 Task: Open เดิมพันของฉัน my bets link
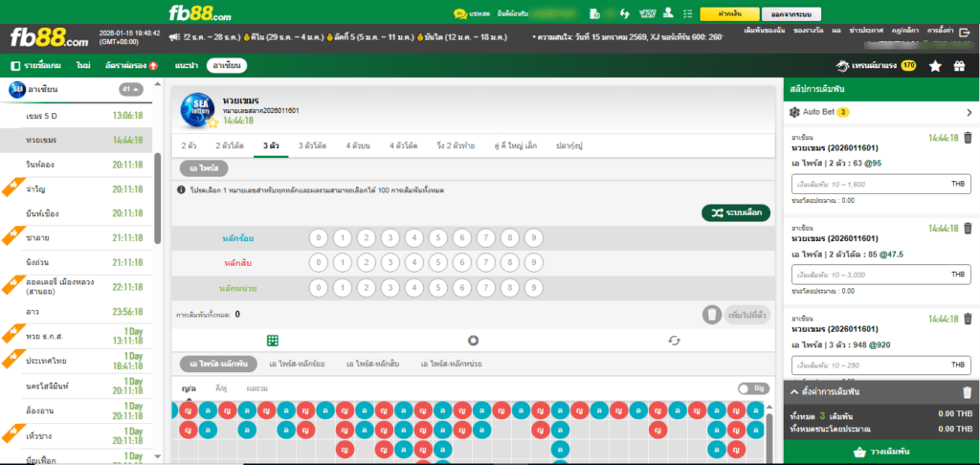[765, 30]
